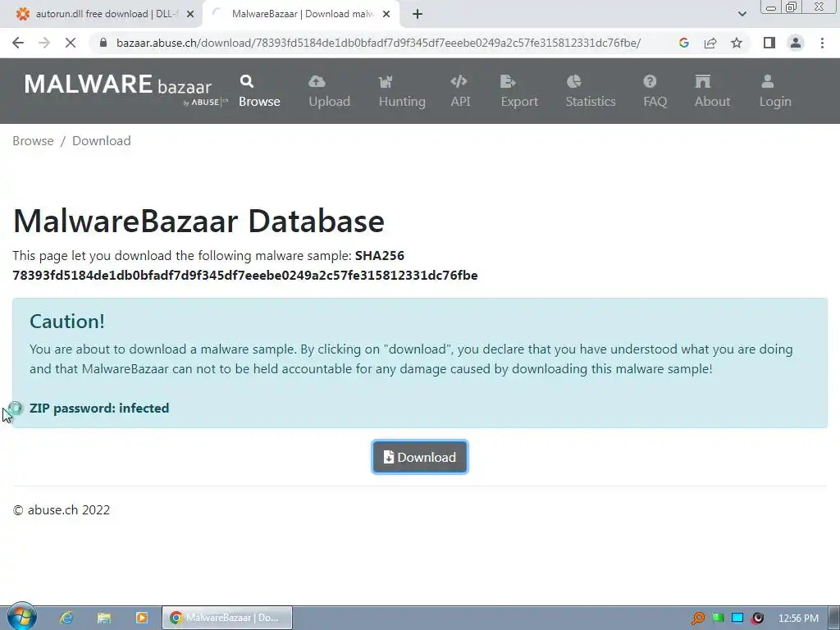Click the Google icon in address bar

[x=683, y=43]
